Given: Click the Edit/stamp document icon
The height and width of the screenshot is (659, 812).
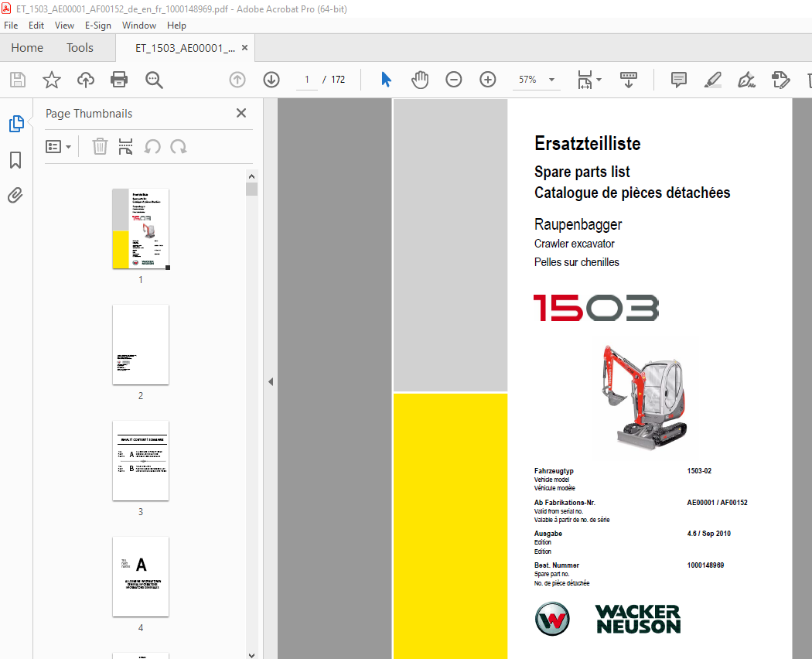Looking at the screenshot, I should click(x=780, y=80).
